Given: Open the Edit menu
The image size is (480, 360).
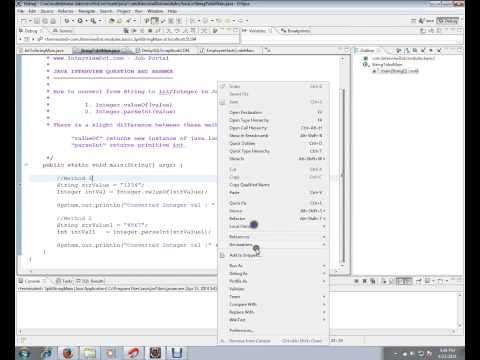Looking at the screenshot, I should [x=32, y=11].
